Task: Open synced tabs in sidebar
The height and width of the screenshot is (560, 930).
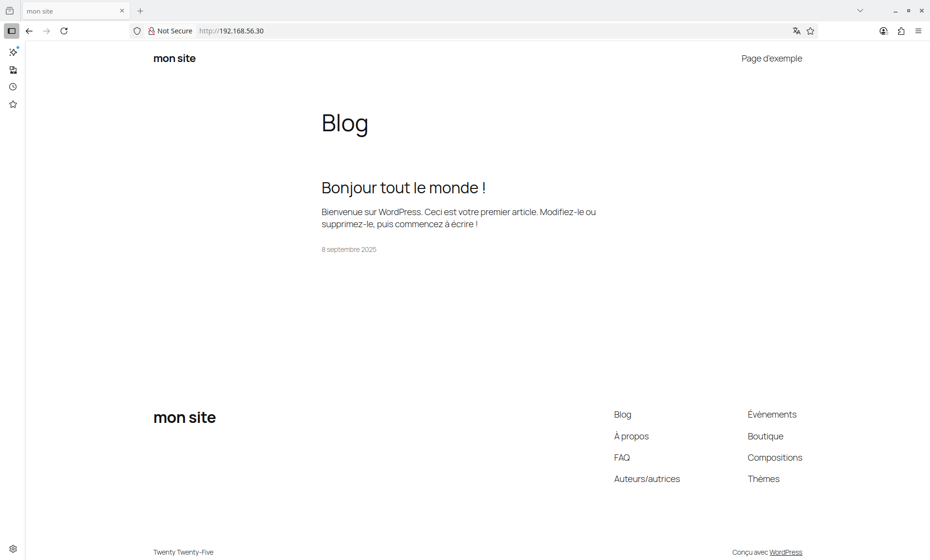Action: [13, 70]
